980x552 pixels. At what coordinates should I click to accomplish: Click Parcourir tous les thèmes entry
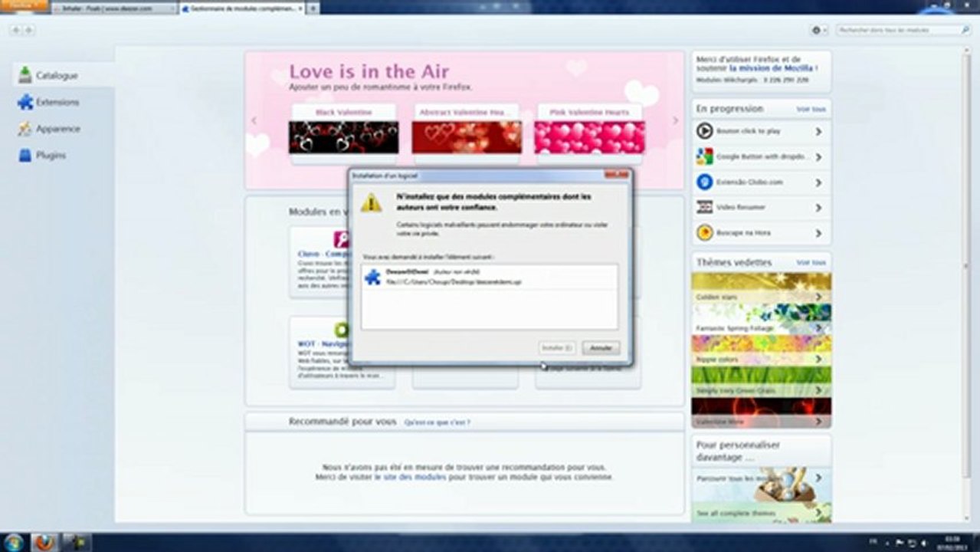point(761,485)
